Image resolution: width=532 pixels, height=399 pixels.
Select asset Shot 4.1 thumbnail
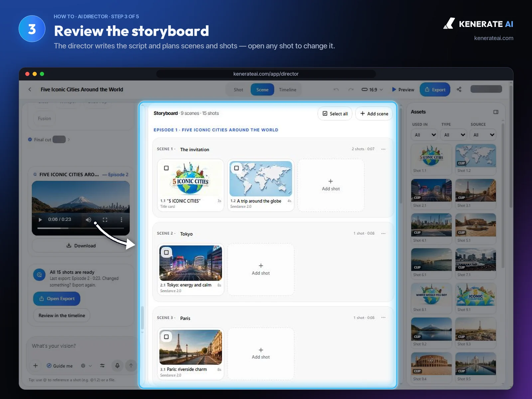(x=431, y=225)
